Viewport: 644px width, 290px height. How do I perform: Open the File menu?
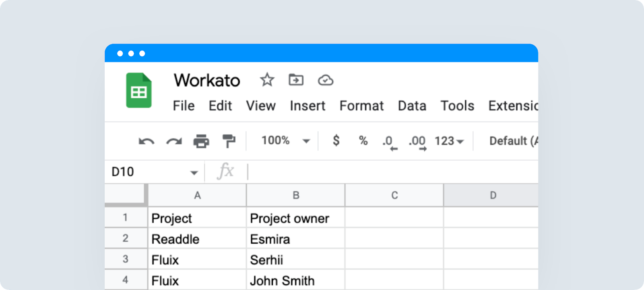coord(184,106)
